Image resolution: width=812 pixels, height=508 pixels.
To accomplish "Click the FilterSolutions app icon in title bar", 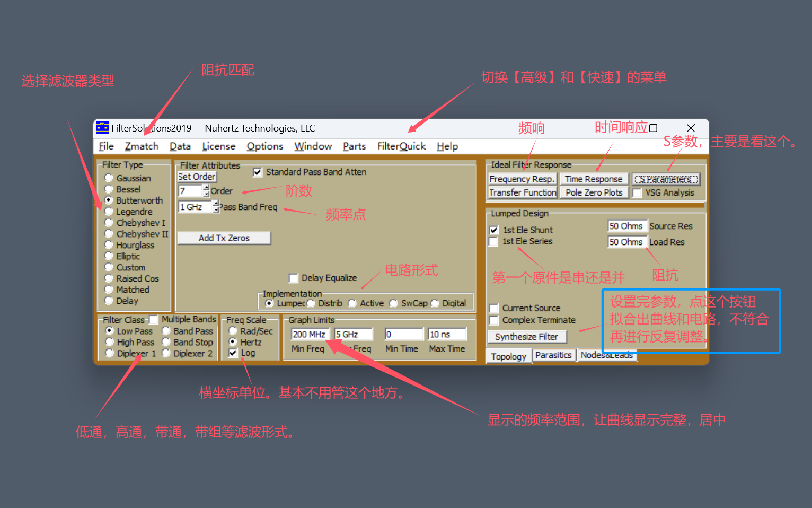I will coord(102,128).
